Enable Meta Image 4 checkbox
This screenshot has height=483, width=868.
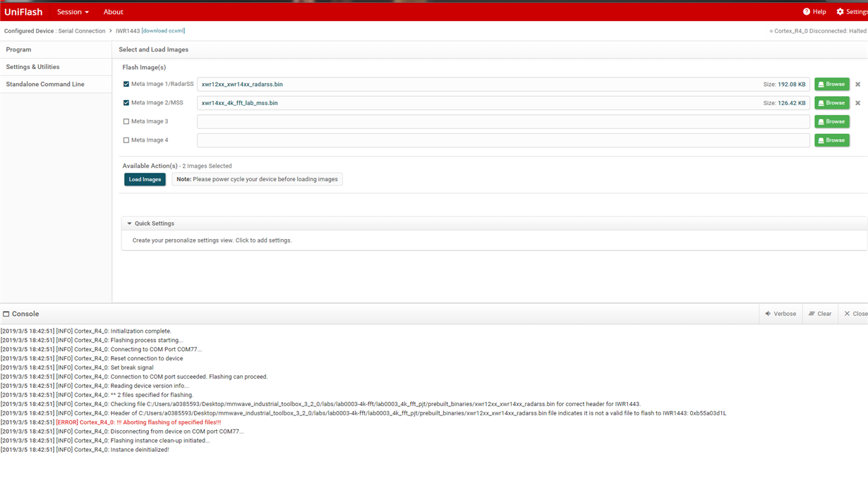126,140
